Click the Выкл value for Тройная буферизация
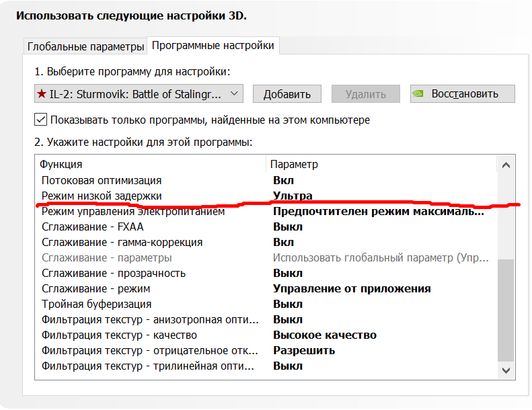This screenshot has width=532, height=410. click(x=288, y=304)
